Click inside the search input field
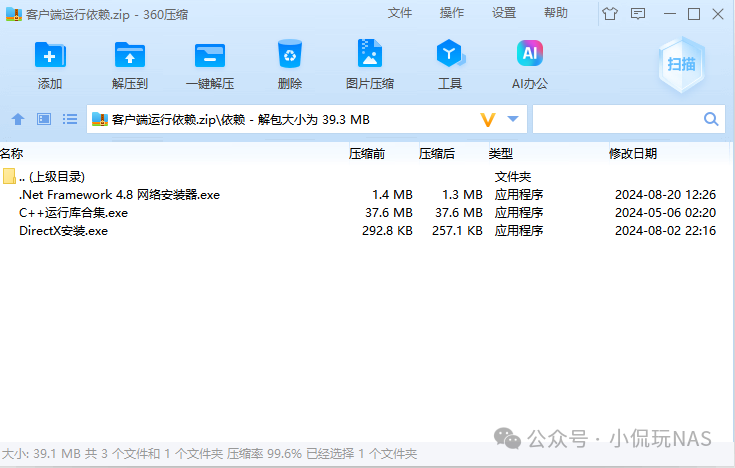Image resolution: width=735 pixels, height=468 pixels. tap(615, 120)
